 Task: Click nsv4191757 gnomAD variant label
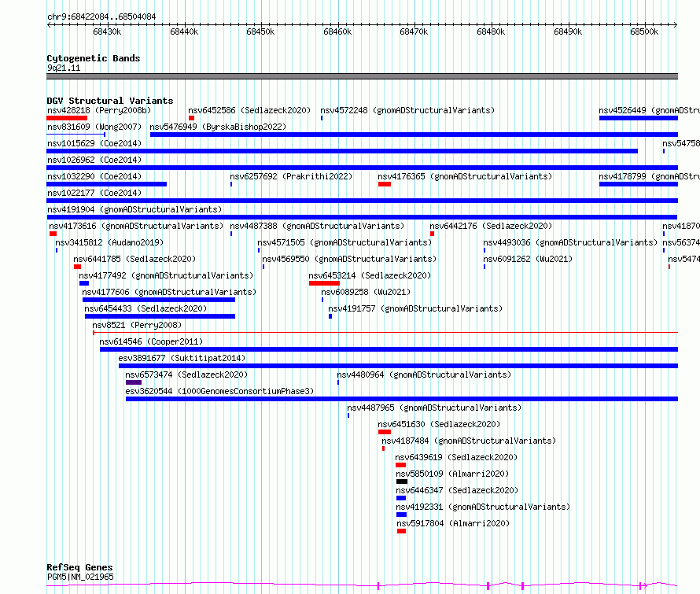(415, 308)
